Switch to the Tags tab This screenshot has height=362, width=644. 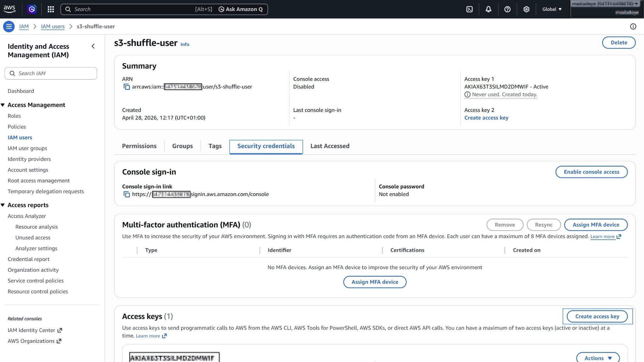[215, 146]
